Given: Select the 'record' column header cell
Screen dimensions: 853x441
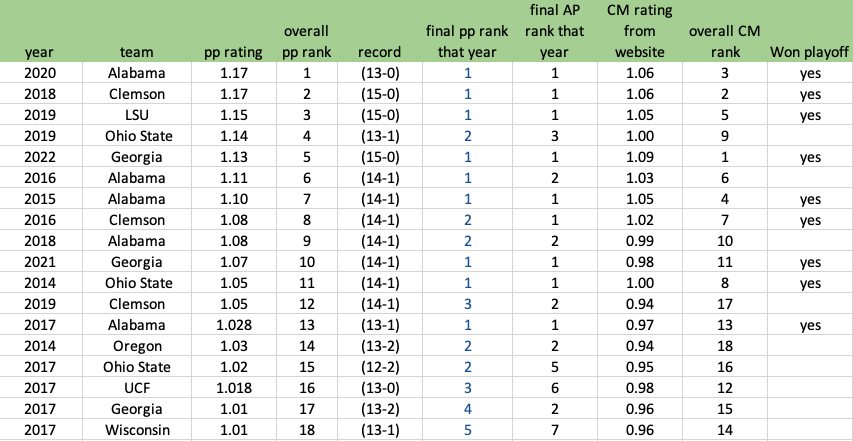Looking at the screenshot, I should pos(380,52).
